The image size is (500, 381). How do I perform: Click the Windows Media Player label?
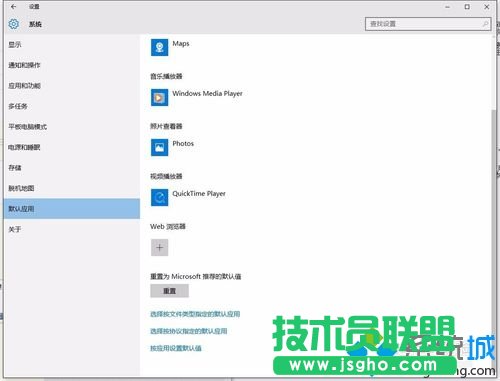(207, 94)
